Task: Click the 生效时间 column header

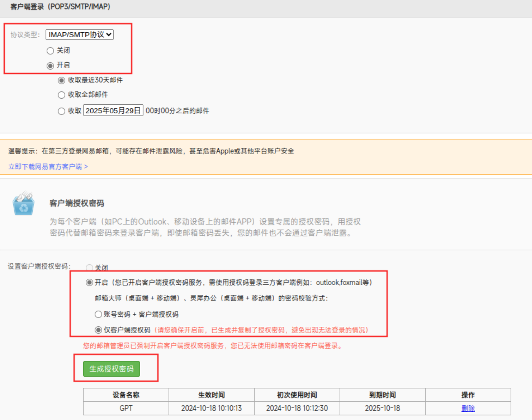Action: [x=211, y=395]
